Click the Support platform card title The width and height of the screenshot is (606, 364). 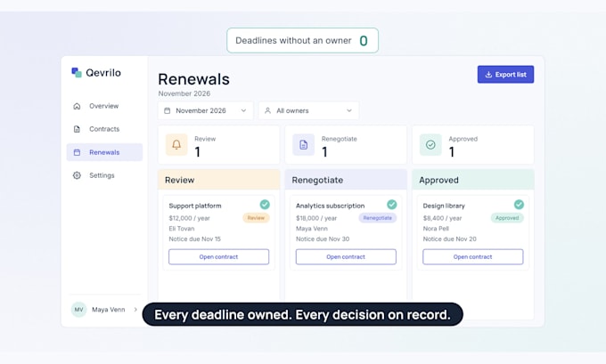tap(195, 206)
